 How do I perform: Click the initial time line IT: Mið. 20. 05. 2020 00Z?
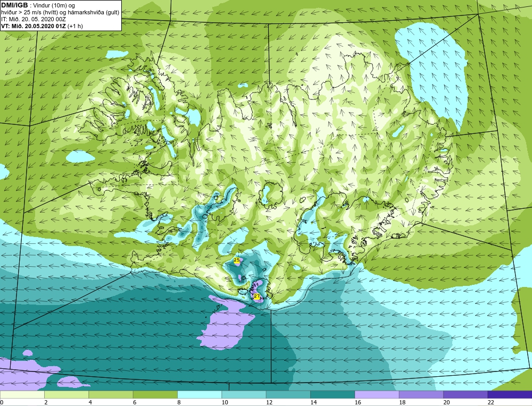click(x=33, y=19)
